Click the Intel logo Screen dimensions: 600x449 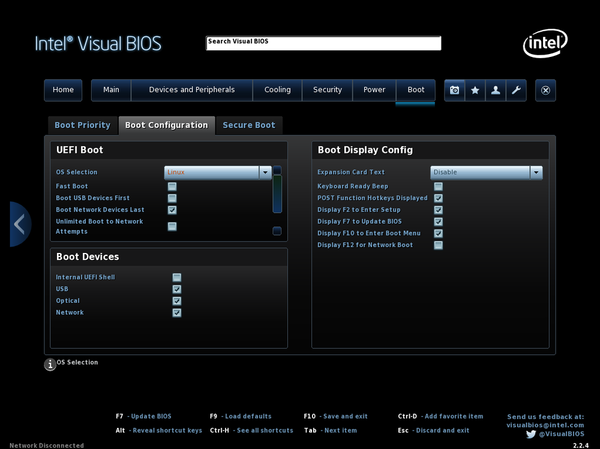pyautogui.click(x=545, y=43)
